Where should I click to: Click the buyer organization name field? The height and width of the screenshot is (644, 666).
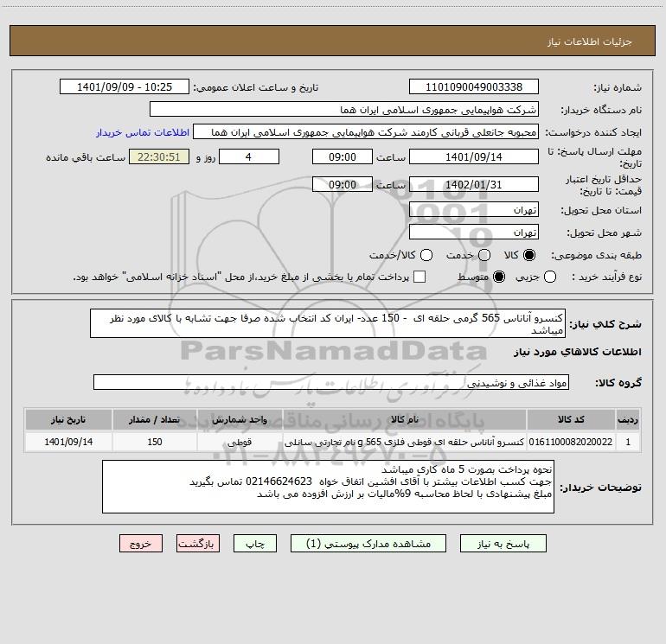coord(344,110)
